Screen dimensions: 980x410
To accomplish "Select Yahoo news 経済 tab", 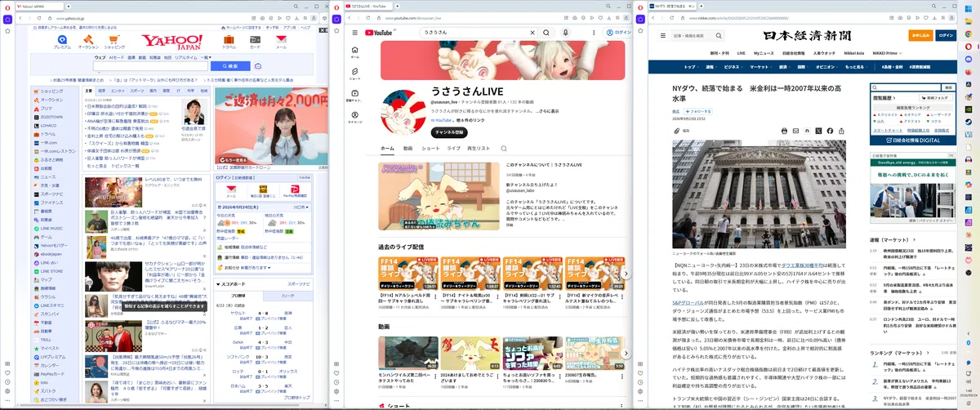I will [x=100, y=91].
